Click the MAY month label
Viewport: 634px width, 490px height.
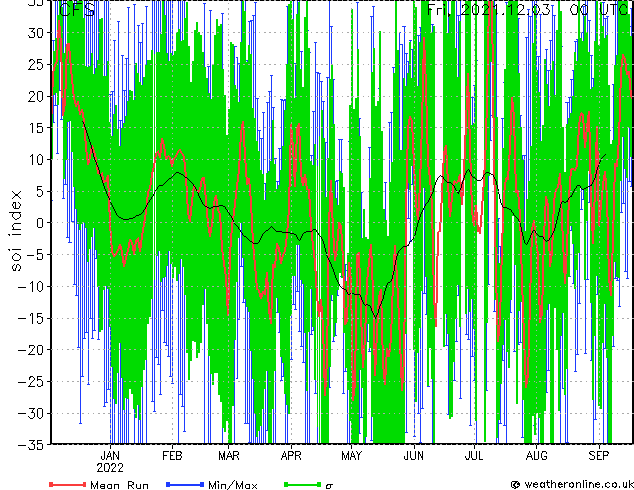click(351, 456)
